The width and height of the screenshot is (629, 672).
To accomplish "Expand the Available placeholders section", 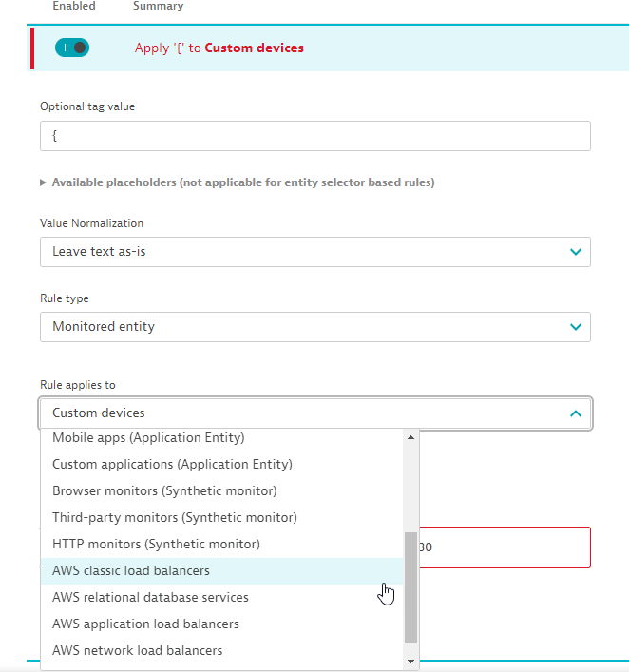I will 238,182.
